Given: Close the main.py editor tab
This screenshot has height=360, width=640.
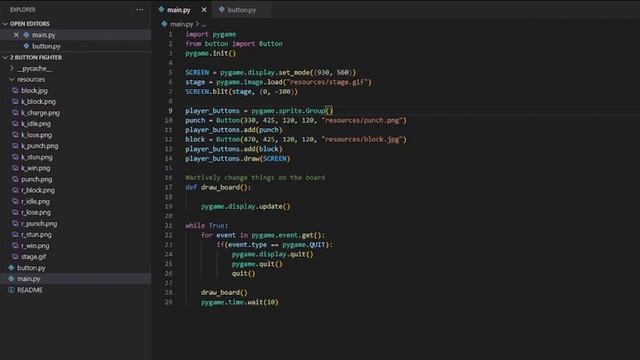Looking at the screenshot, I should 204,9.
